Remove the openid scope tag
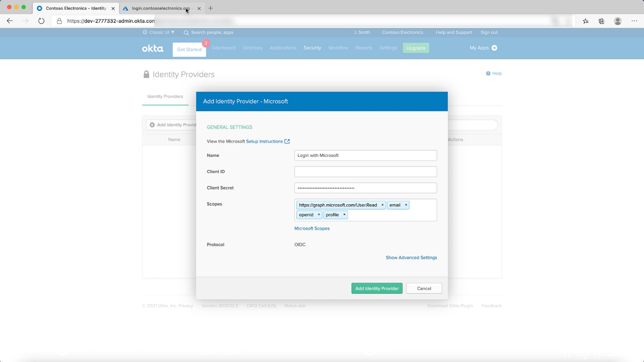The height and width of the screenshot is (362, 644). point(319,215)
